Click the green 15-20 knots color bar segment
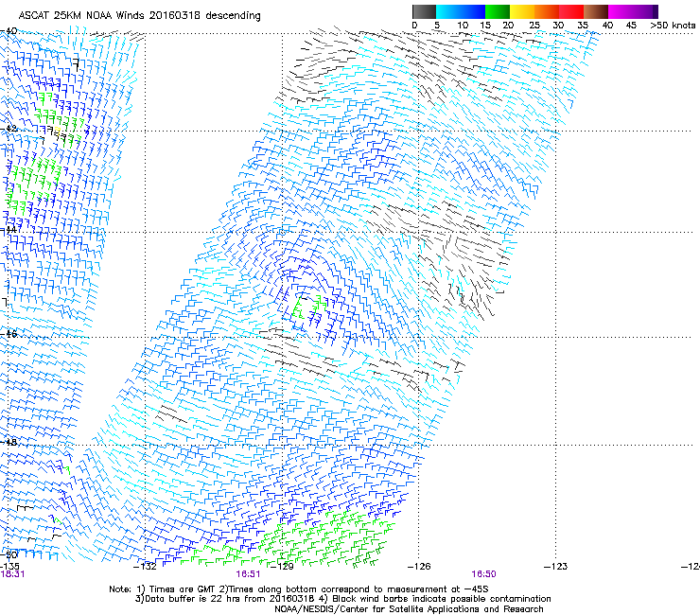Viewport: 700px width, 615px height. [x=498, y=11]
